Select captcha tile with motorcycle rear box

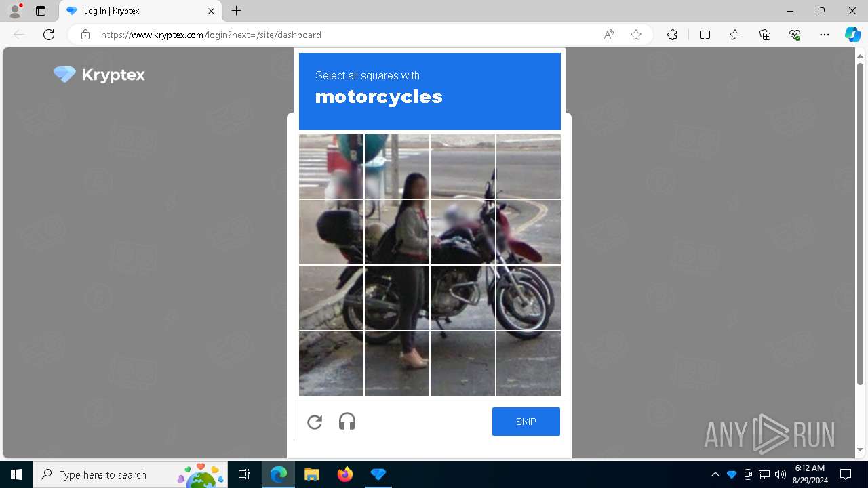[331, 232]
